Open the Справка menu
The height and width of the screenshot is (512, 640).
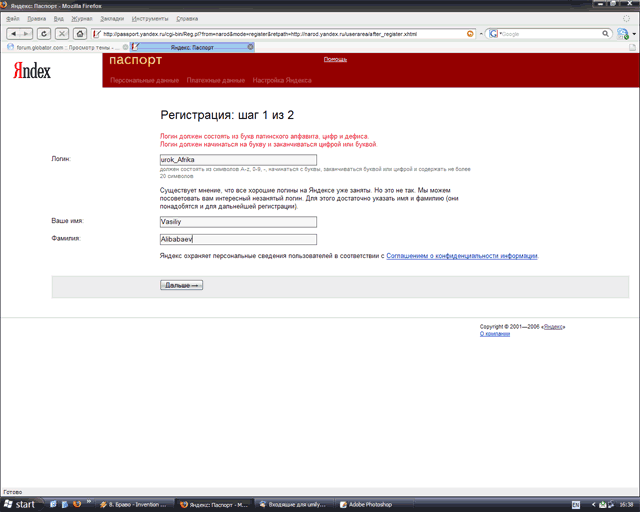click(x=187, y=19)
